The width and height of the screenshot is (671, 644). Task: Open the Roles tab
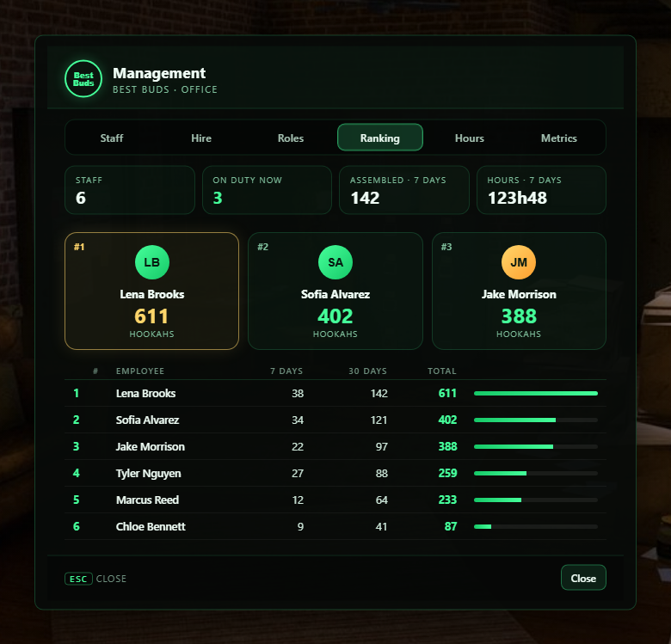291,138
